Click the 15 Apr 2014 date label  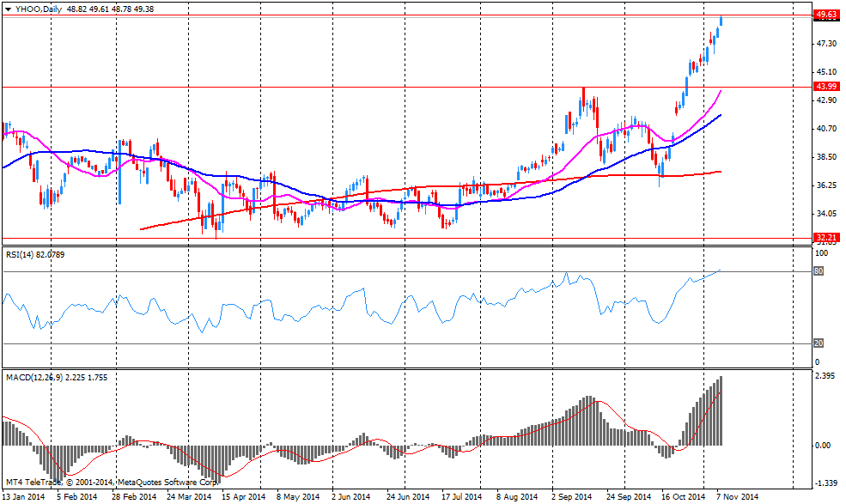coord(243,497)
